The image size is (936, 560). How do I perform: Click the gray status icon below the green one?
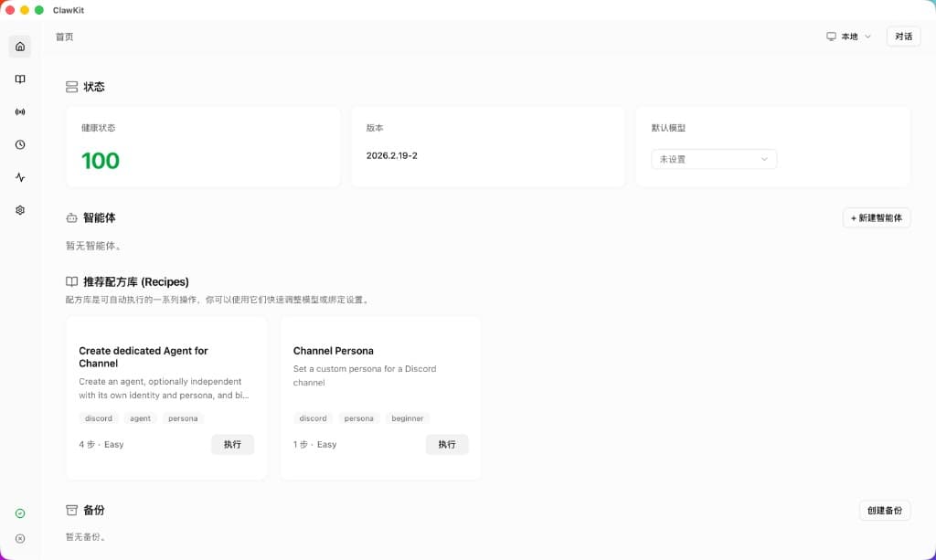[19, 539]
